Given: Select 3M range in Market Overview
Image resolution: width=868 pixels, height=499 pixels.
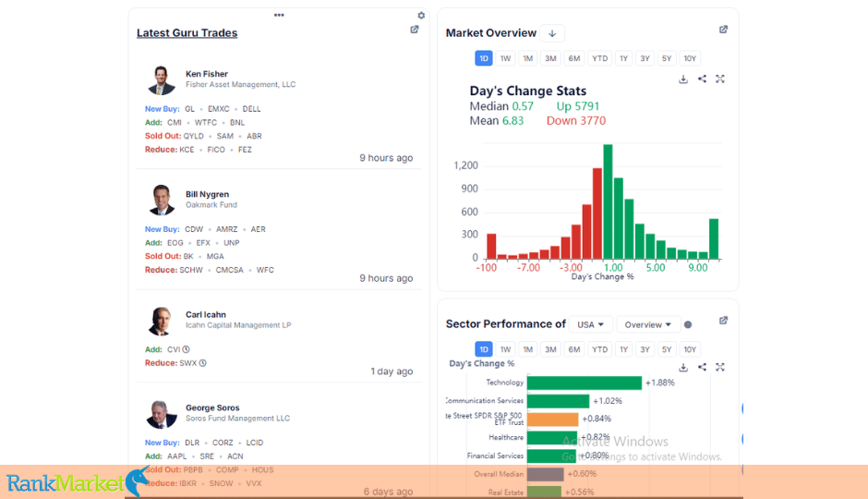Looking at the screenshot, I should click(550, 58).
